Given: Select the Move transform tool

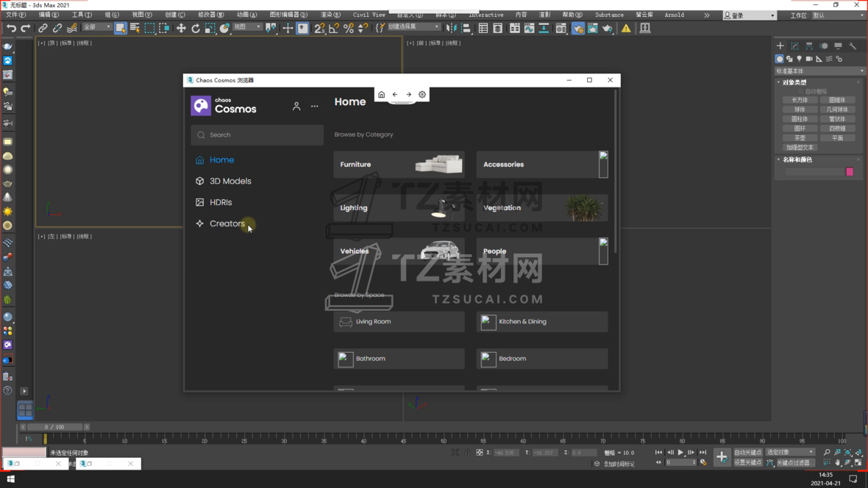Looking at the screenshot, I should point(181,29).
